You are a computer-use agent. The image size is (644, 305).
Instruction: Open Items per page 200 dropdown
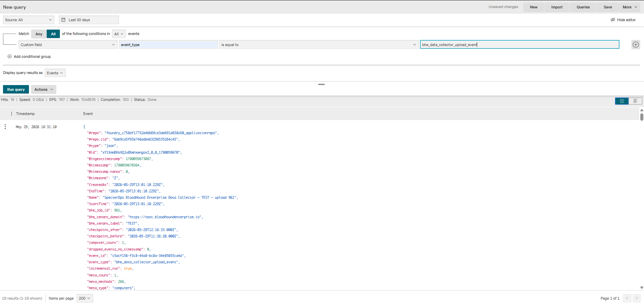(85, 298)
